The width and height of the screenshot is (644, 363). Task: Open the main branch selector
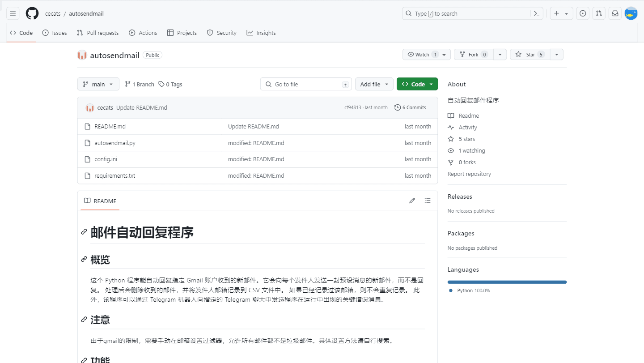[x=98, y=84]
